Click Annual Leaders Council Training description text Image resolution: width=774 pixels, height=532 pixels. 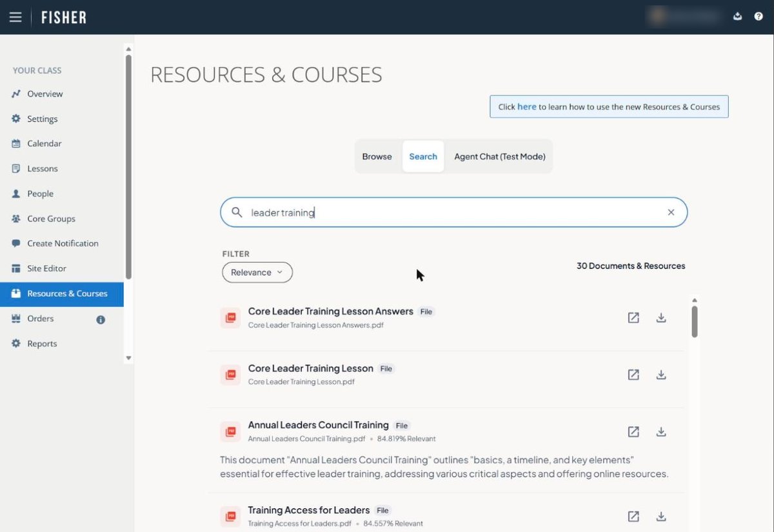444,468
